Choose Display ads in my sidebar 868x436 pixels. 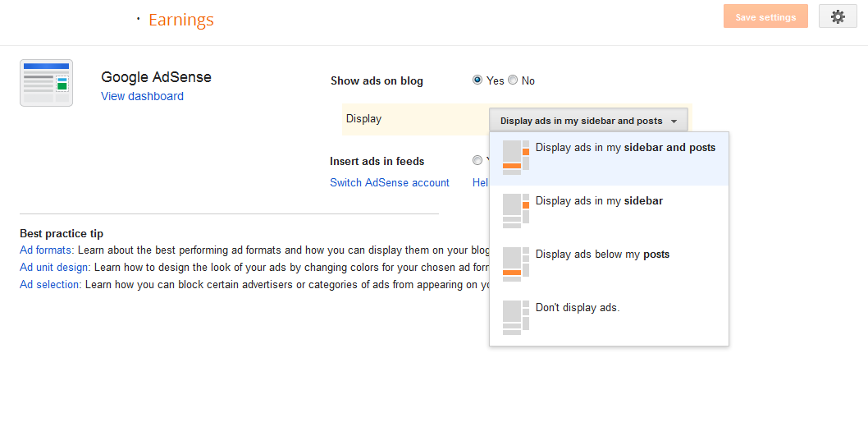(609, 212)
